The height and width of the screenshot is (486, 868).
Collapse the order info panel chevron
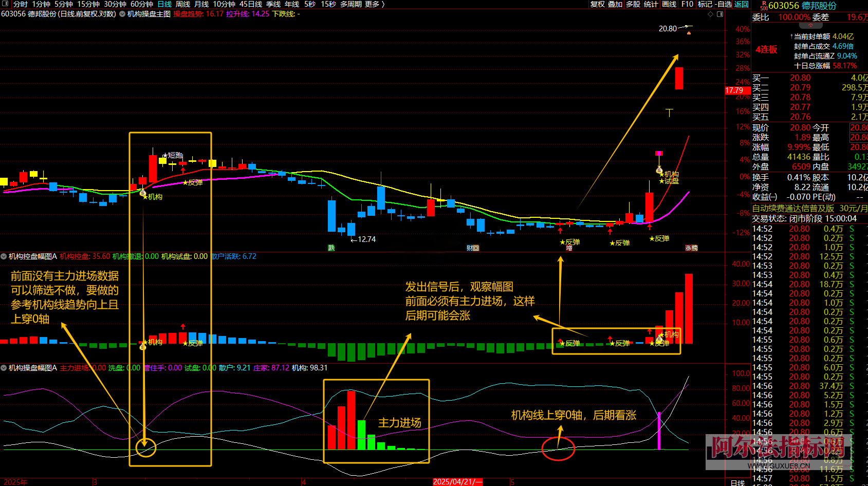point(810,25)
